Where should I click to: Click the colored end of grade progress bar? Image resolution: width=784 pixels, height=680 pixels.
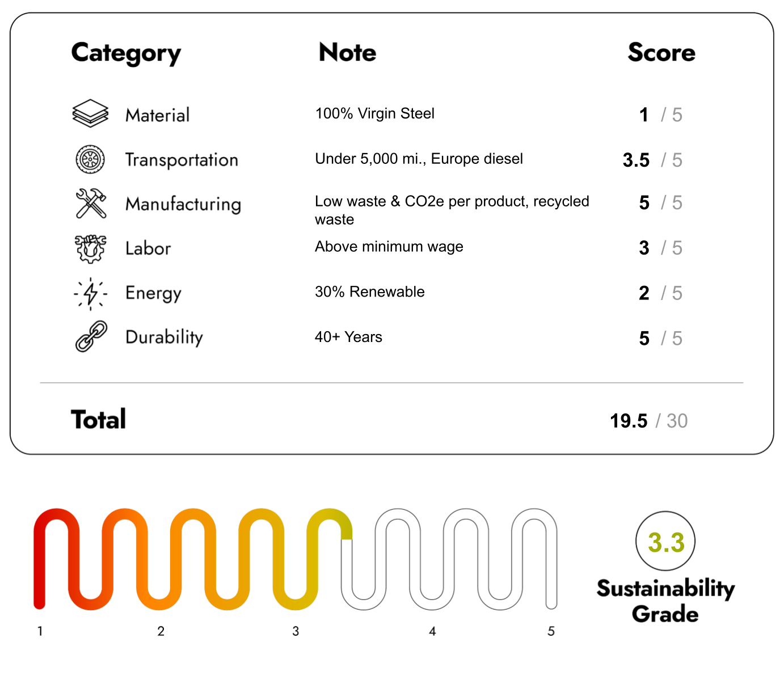tap(346, 532)
